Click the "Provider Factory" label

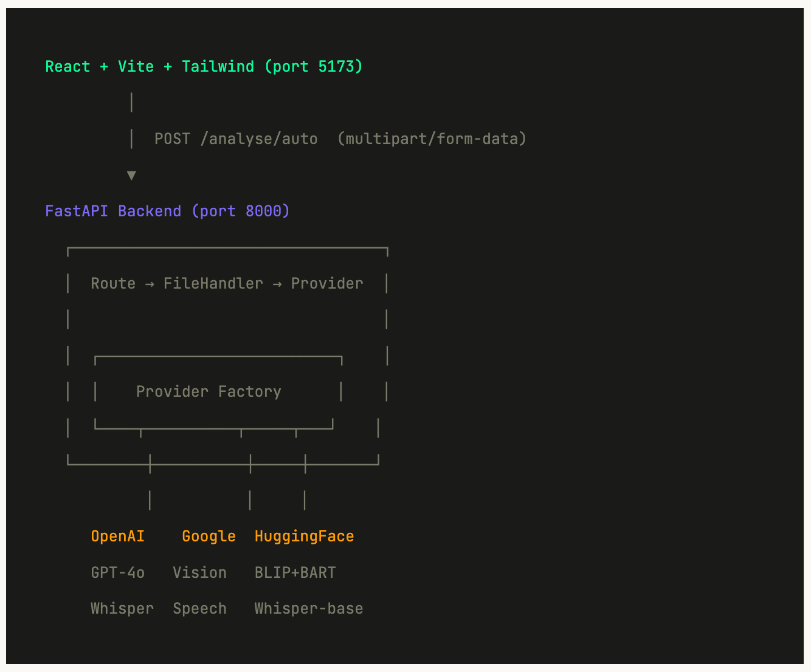(x=209, y=392)
